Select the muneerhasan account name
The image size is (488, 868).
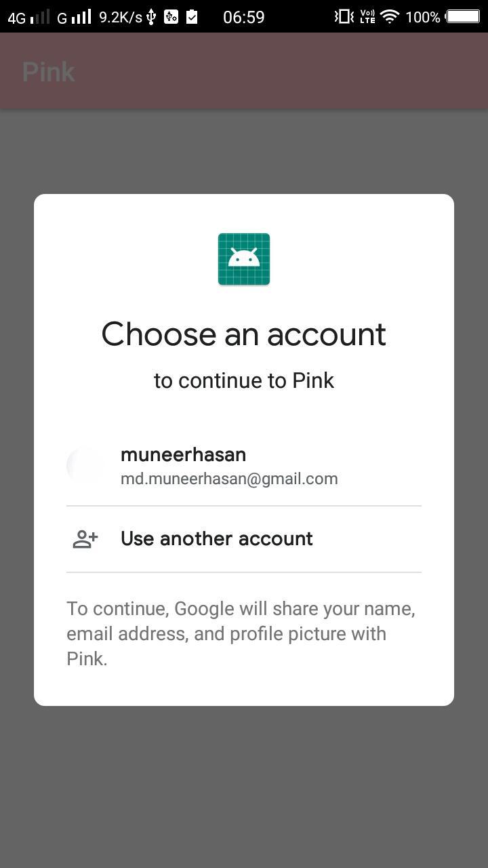tap(183, 454)
